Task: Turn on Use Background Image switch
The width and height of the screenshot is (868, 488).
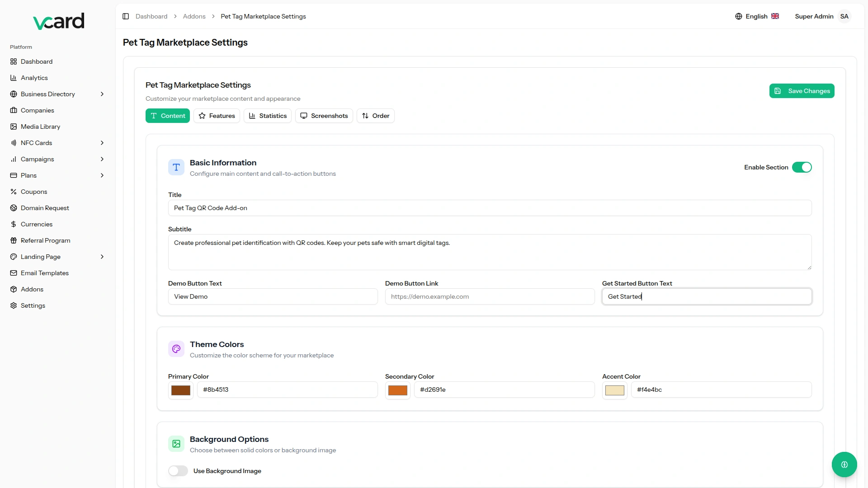Action: [178, 471]
